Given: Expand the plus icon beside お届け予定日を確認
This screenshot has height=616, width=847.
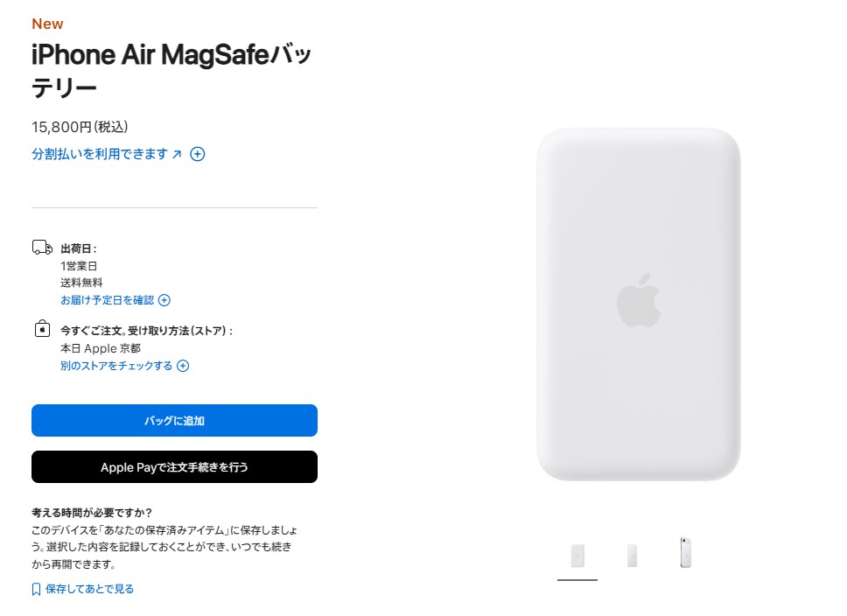Looking at the screenshot, I should pos(164,300).
